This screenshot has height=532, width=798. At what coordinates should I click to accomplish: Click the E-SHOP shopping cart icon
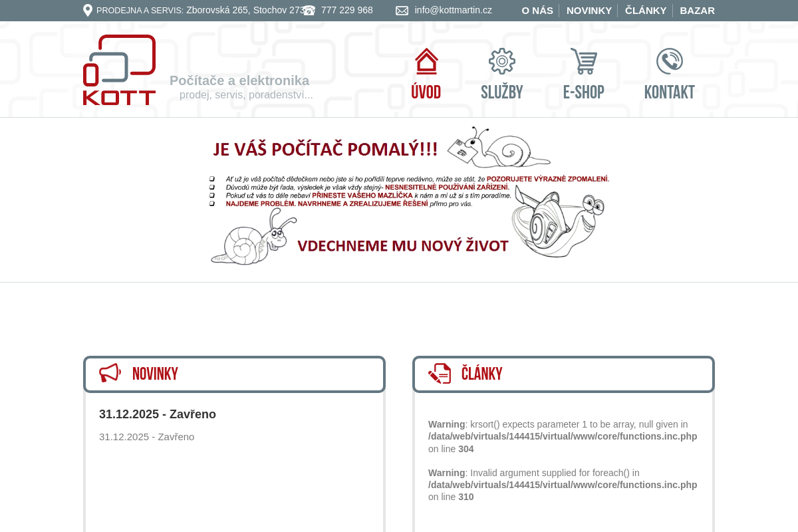(584, 61)
